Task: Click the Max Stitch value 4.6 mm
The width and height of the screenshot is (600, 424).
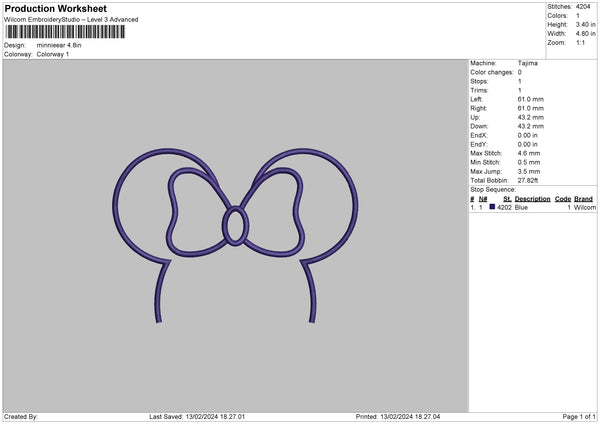Action: click(x=529, y=153)
